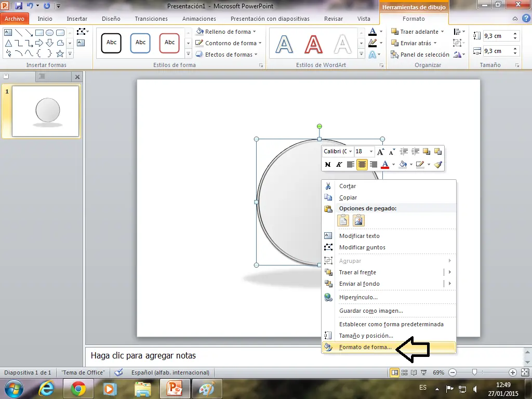Switch to Normal view in status bar
The width and height of the screenshot is (532, 399).
tap(395, 373)
